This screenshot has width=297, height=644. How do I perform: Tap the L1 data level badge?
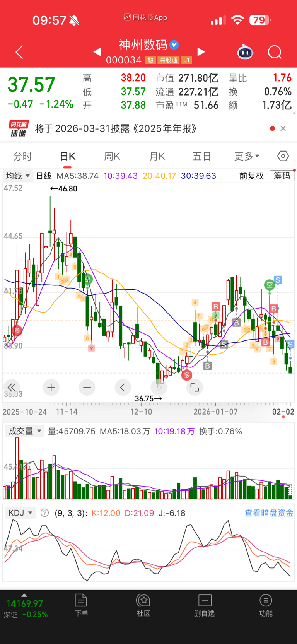tap(186, 60)
